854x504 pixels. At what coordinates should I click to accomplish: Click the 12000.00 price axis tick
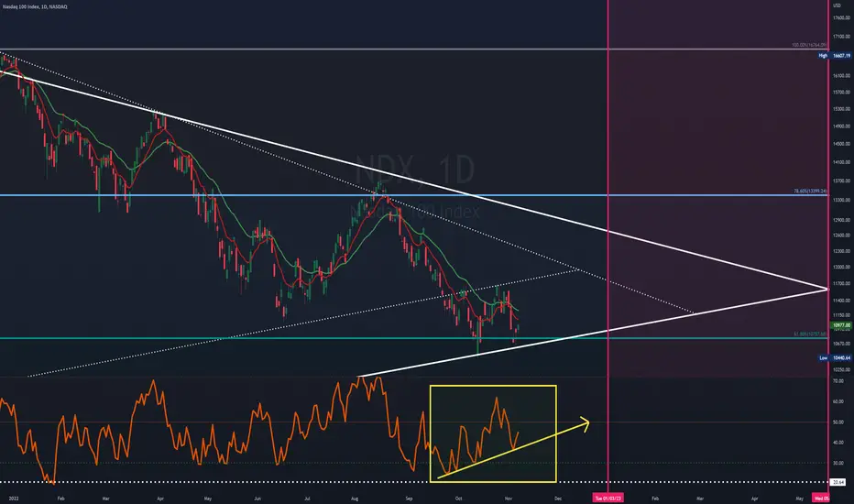coord(841,267)
